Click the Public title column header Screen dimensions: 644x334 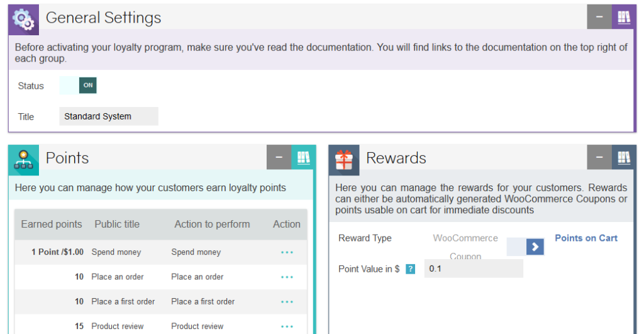pyautogui.click(x=117, y=224)
